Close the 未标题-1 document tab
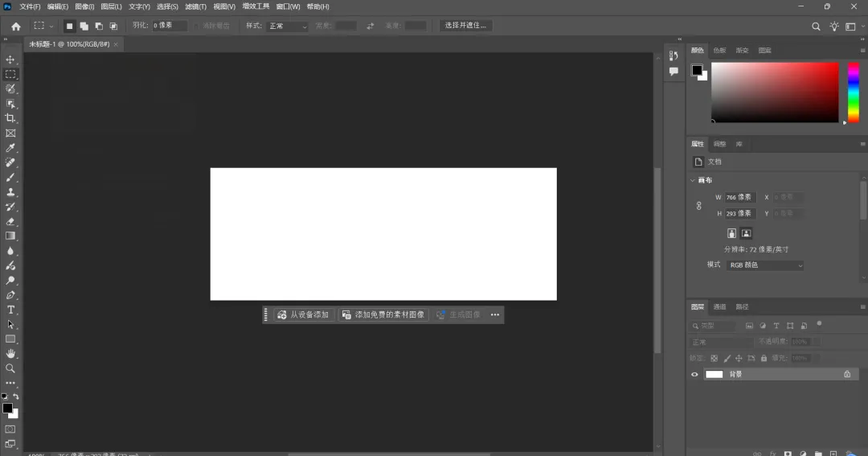868x456 pixels. [116, 44]
